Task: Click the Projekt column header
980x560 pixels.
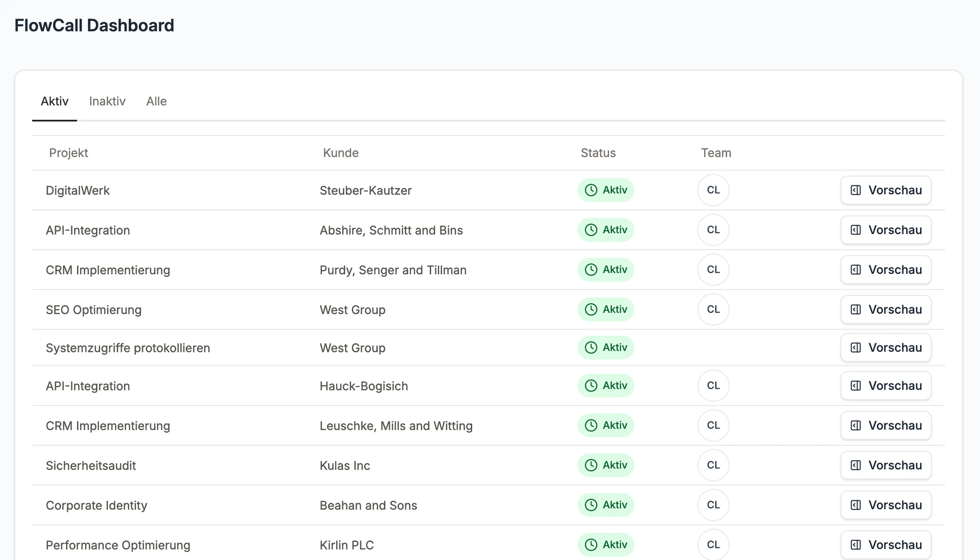Action: click(x=68, y=153)
